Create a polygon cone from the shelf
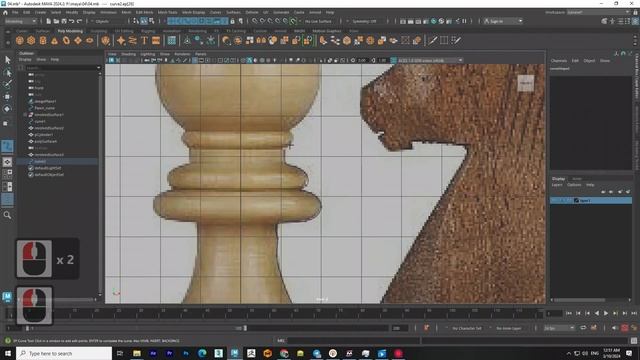This screenshot has width=640, height=360. (54, 40)
